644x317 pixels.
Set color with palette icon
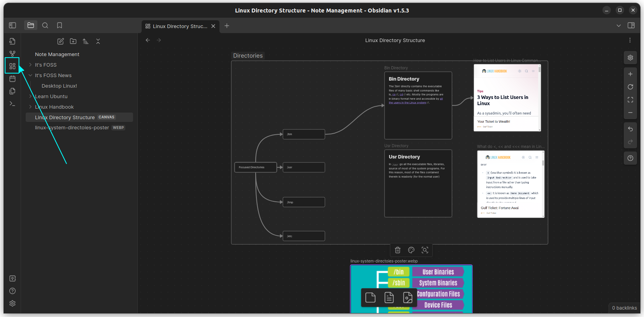click(x=411, y=250)
